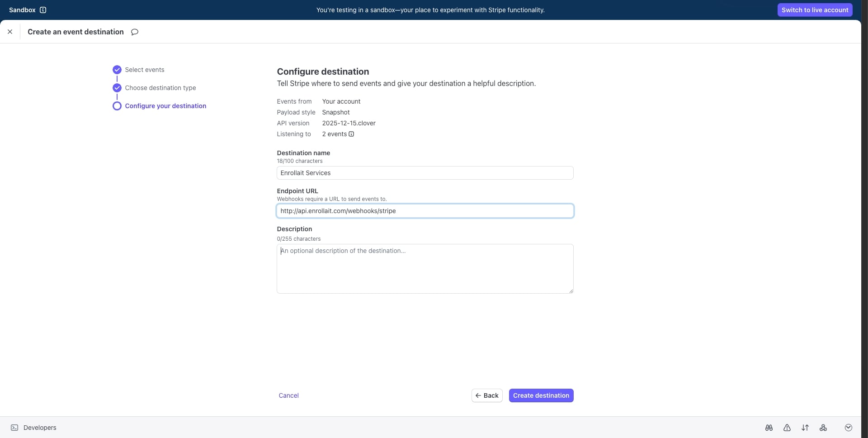868x438 pixels.
Task: Click the Sandbox label in the top bar
Action: [x=21, y=10]
